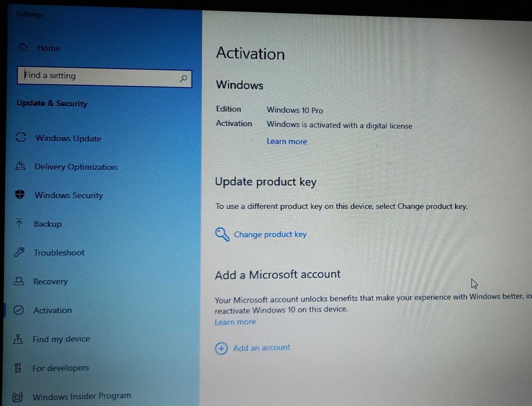Click the Troubleshoot wrench icon

pyautogui.click(x=19, y=252)
